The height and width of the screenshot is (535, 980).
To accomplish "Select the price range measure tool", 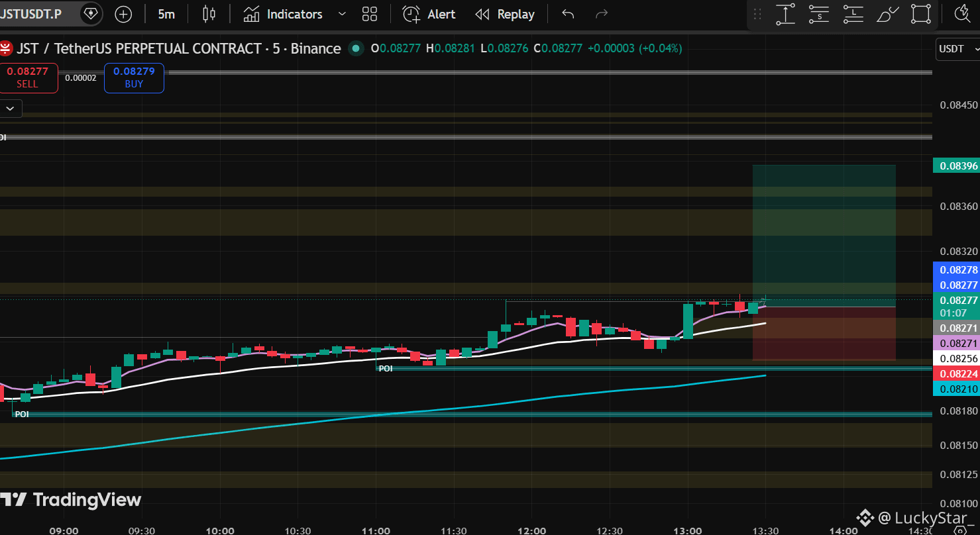I will [785, 14].
